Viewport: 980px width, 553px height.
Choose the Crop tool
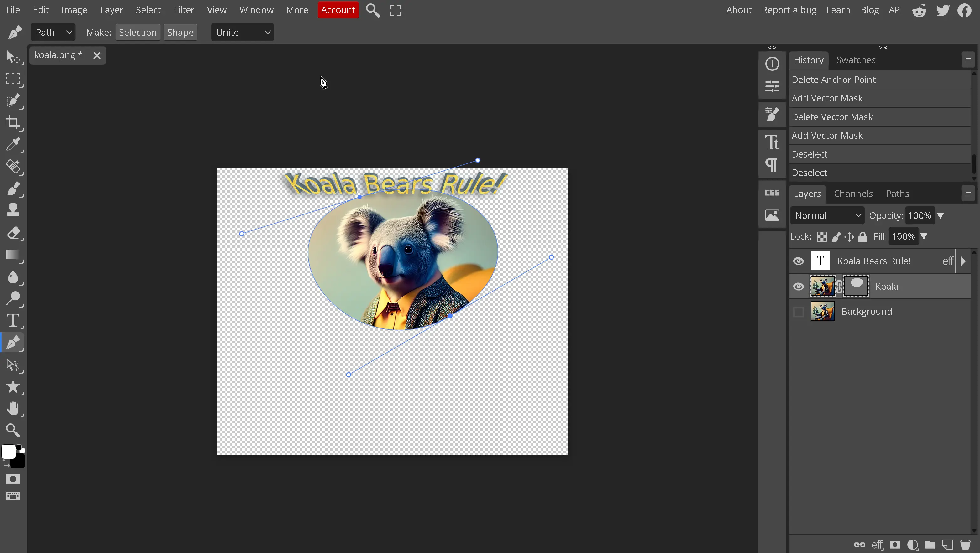(x=13, y=122)
